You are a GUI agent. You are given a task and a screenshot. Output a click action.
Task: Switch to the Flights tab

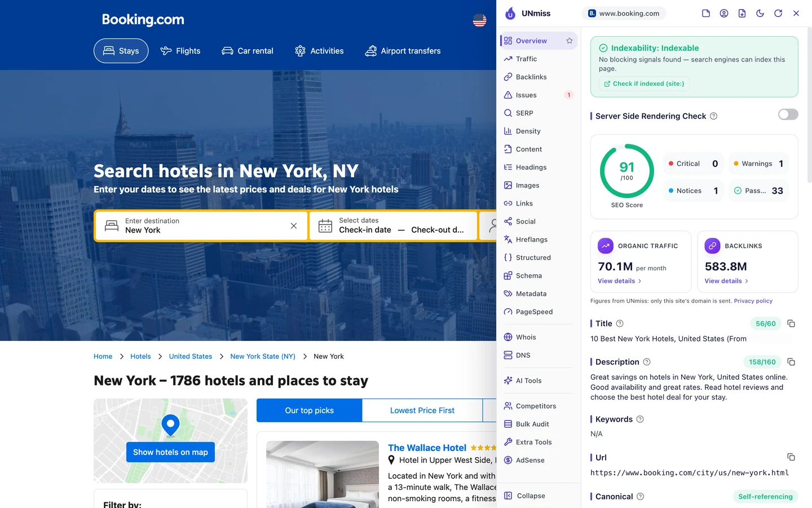click(x=180, y=51)
